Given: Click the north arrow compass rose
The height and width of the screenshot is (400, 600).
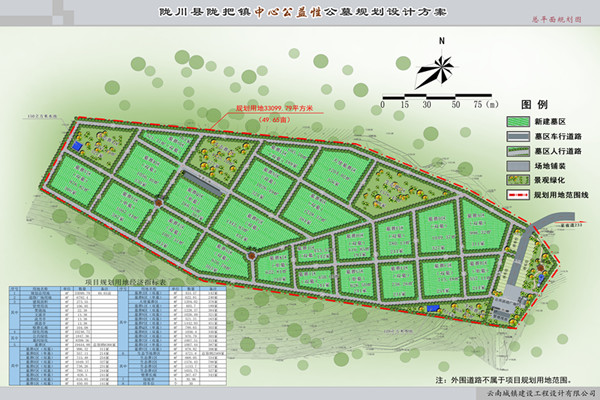Looking at the screenshot, I should (x=440, y=68).
